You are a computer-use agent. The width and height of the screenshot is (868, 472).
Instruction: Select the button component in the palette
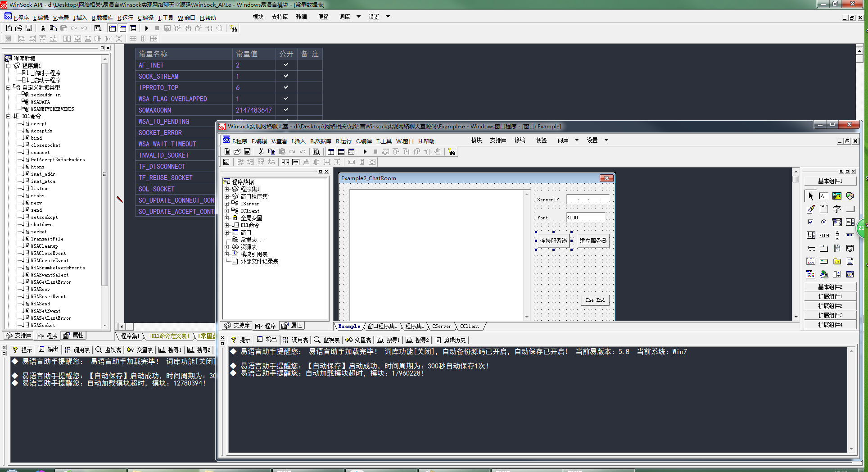click(850, 209)
